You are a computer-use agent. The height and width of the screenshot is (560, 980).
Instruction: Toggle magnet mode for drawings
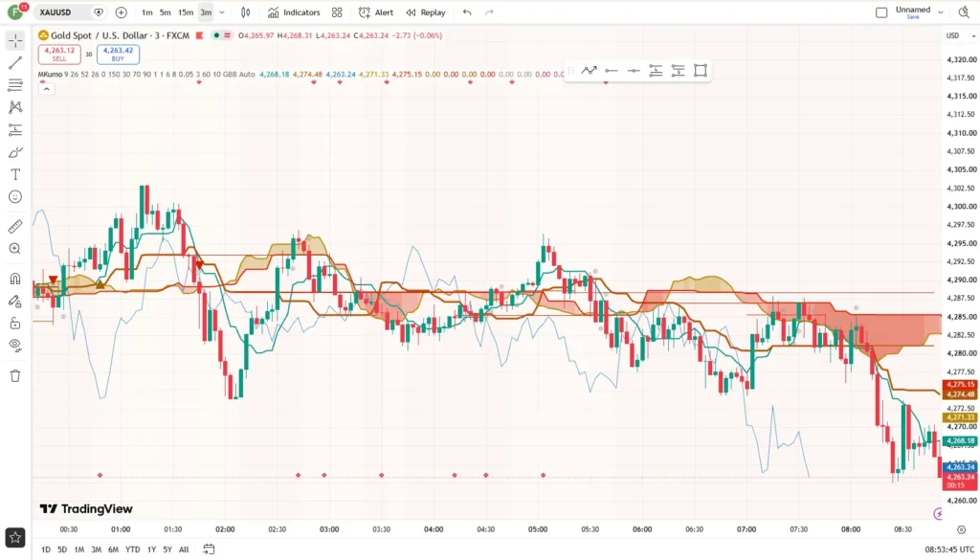coord(15,279)
